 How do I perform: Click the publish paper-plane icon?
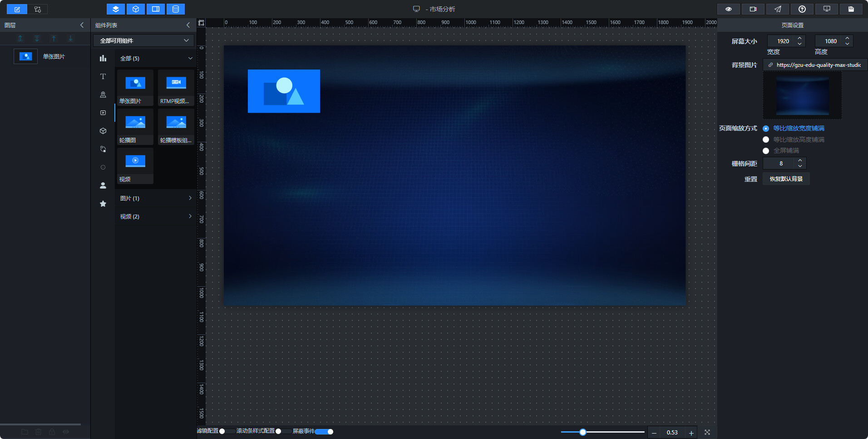tap(778, 9)
